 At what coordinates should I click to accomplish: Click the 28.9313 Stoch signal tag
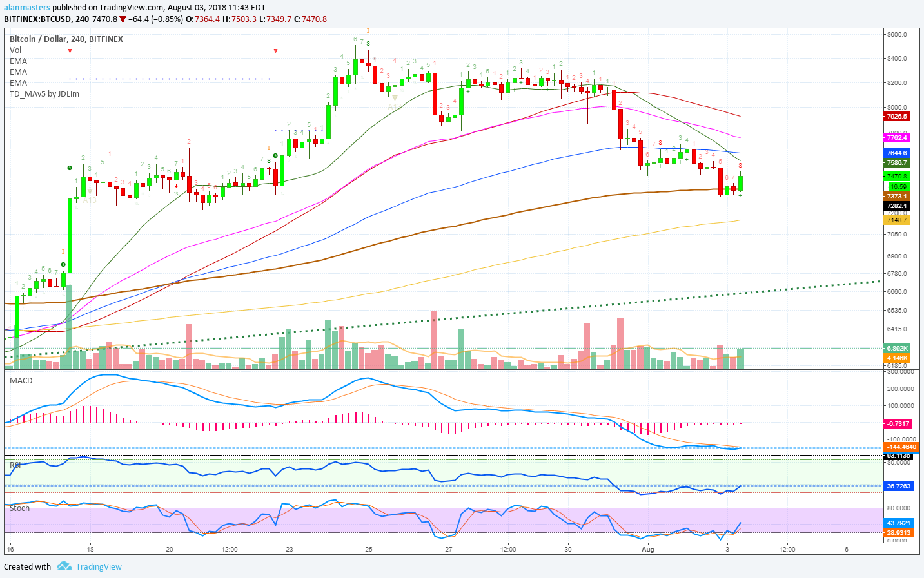(898, 532)
